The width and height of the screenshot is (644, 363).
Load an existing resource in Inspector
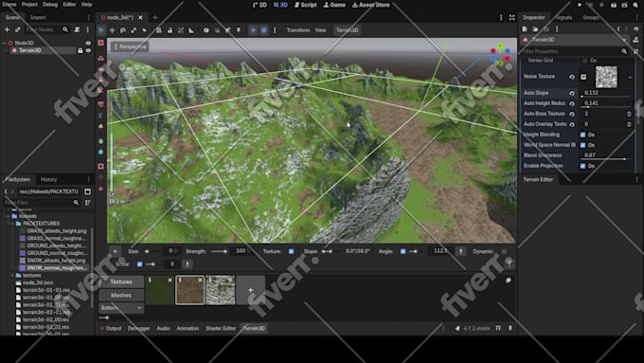coord(535,28)
